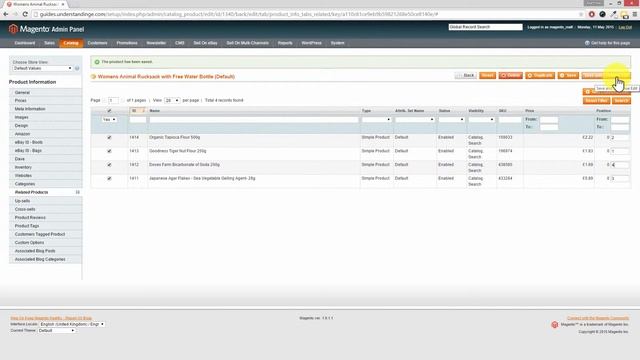Switch to the Custom Options tab
Screen dimensions: 640x360
pyautogui.click(x=45, y=242)
